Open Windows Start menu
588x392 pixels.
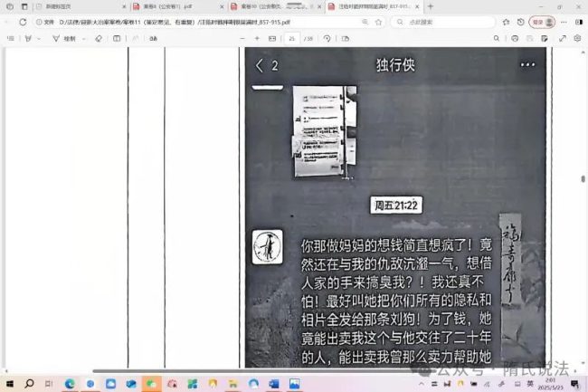[x=10, y=384]
